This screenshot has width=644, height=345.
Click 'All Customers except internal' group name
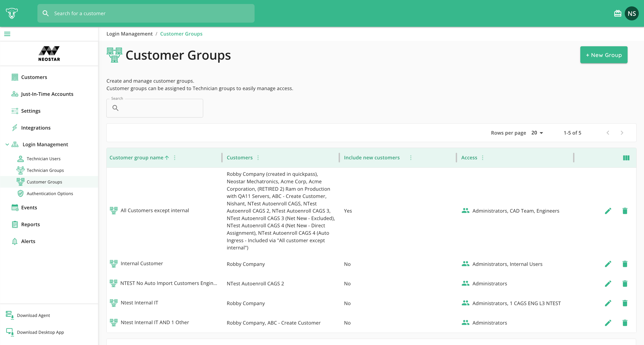pos(155,211)
